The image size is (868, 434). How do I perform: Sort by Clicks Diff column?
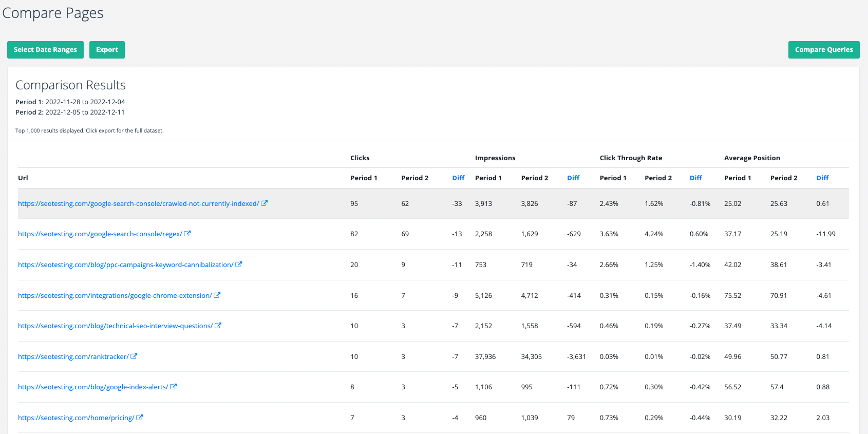(x=458, y=178)
